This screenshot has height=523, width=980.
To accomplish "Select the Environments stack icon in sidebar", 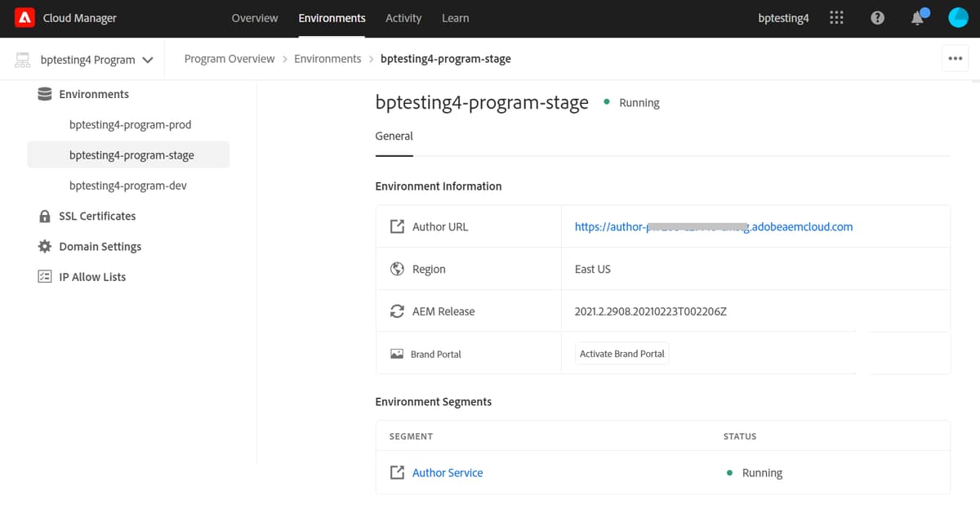I will click(45, 93).
